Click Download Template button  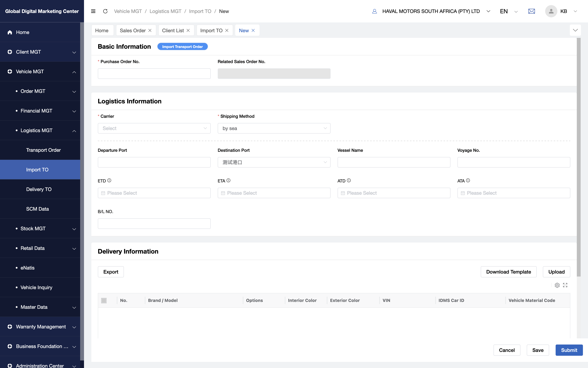pos(508,272)
